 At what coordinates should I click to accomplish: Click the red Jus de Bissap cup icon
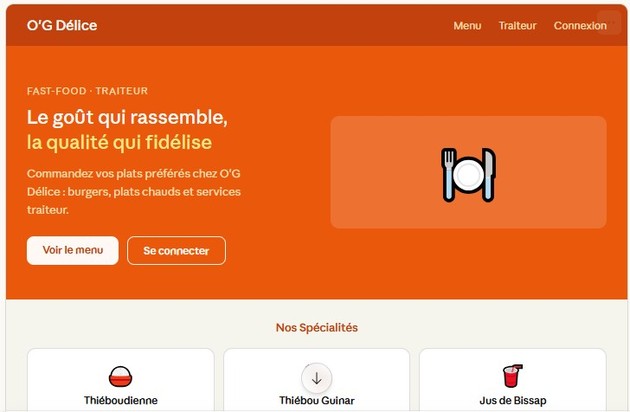pyautogui.click(x=513, y=376)
